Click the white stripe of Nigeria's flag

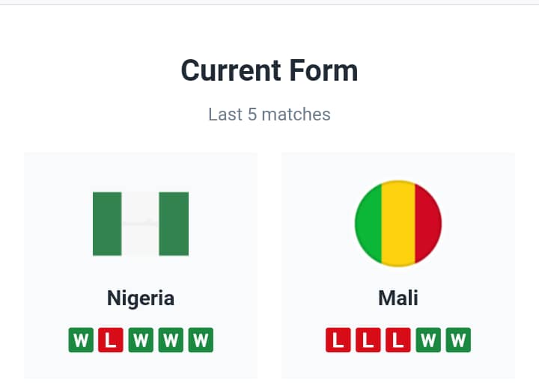click(141, 239)
